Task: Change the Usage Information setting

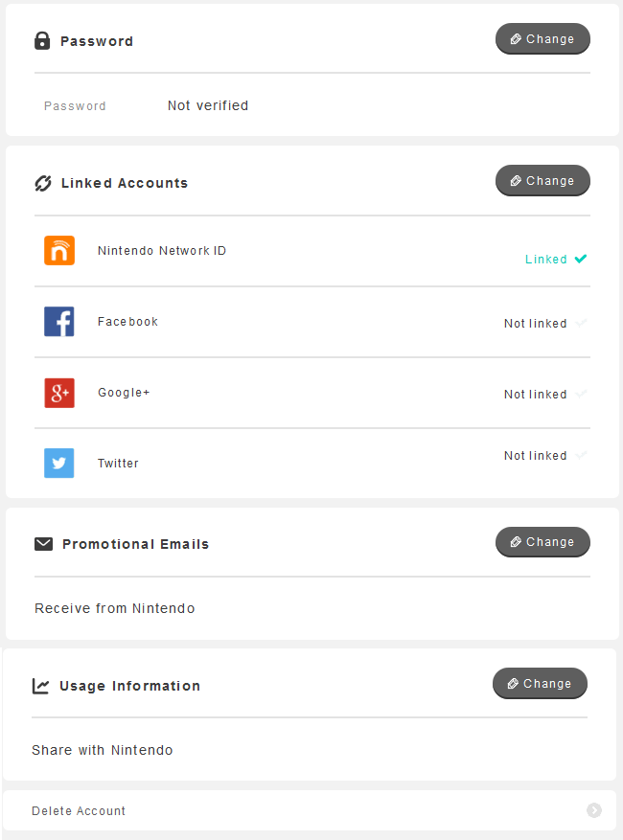Action: 540,683
